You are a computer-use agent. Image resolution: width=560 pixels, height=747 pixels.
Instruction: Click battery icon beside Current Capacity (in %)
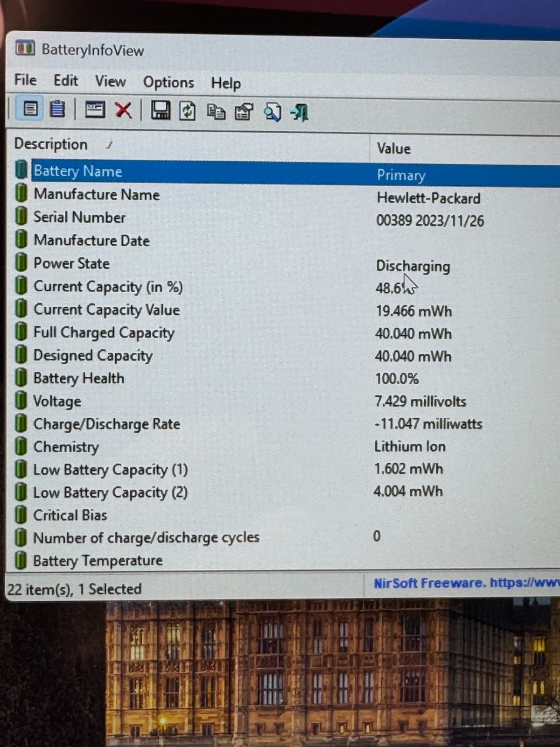point(21,285)
